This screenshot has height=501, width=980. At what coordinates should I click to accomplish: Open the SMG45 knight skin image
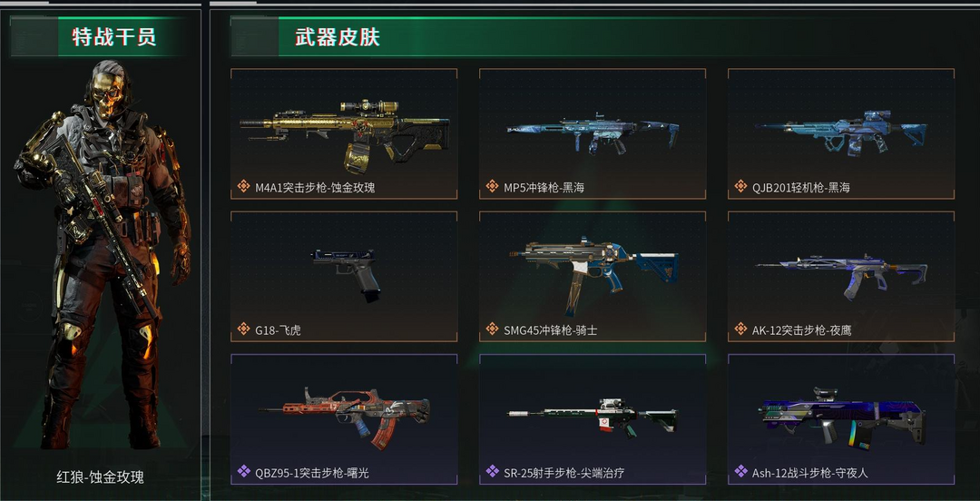(593, 274)
